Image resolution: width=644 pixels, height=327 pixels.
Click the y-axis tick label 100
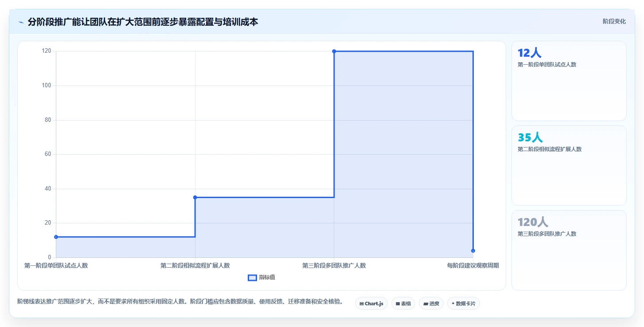pyautogui.click(x=47, y=86)
